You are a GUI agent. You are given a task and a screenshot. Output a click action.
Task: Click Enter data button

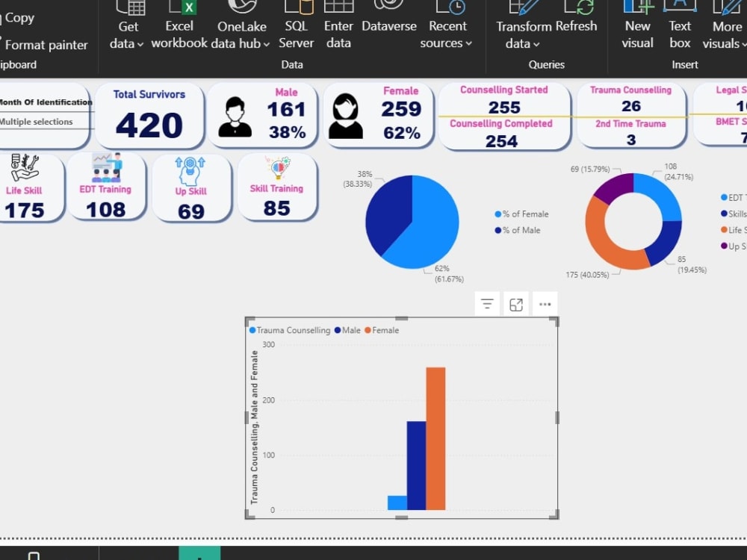[338, 25]
